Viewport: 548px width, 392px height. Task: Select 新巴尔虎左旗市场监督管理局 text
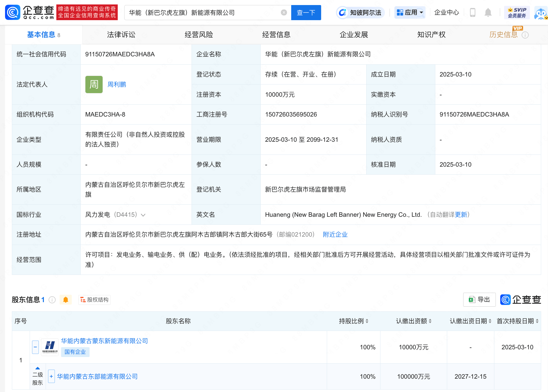(x=305, y=189)
